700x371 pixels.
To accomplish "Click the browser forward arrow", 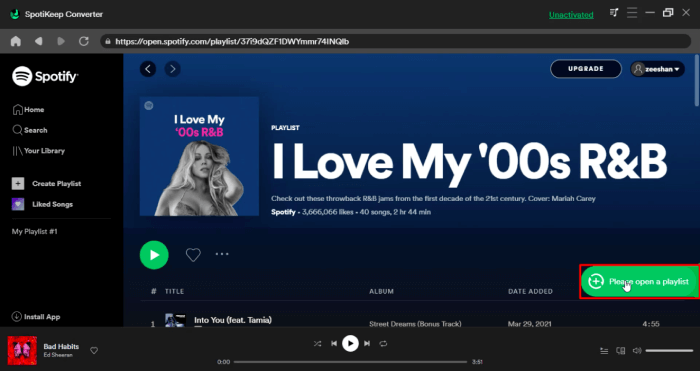I will 61,42.
